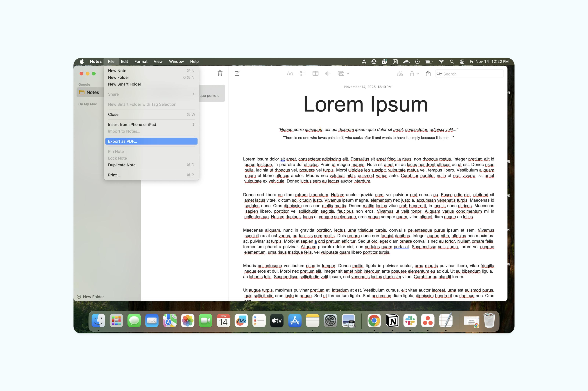Open the lock options dropdown
Image resolution: width=588 pixels, height=391 pixels.
pos(418,74)
